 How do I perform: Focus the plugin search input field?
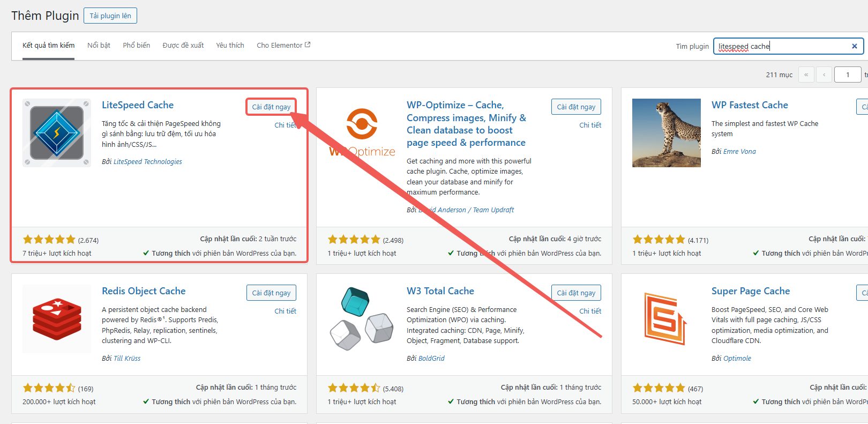[781, 46]
